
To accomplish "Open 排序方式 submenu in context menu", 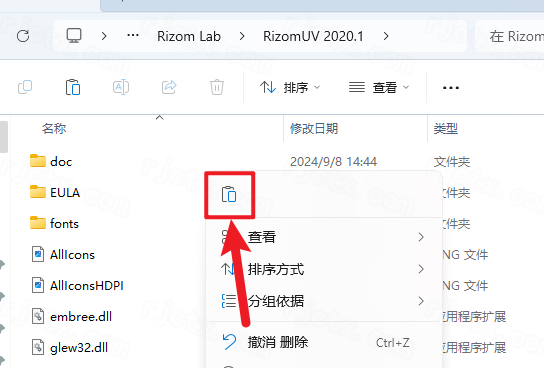I will 323,269.
